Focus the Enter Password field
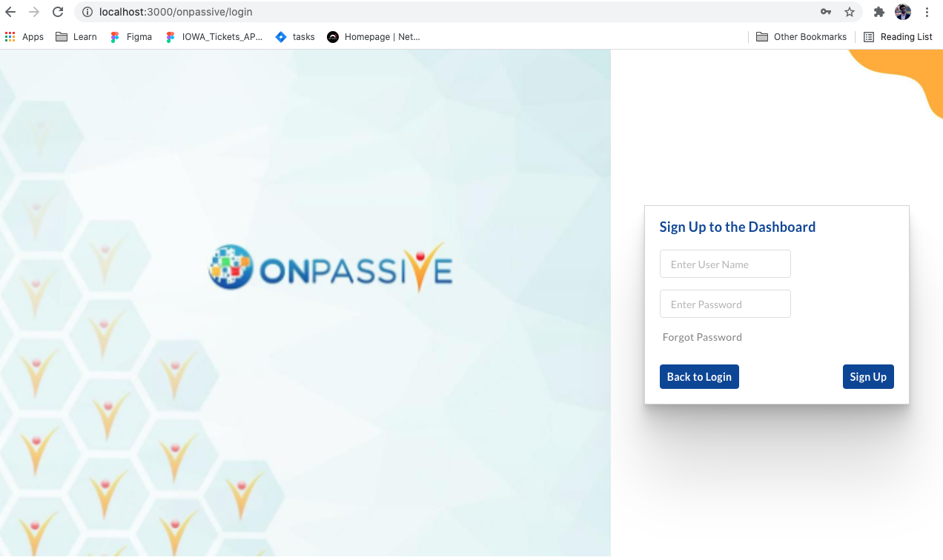The image size is (943, 560). [725, 304]
